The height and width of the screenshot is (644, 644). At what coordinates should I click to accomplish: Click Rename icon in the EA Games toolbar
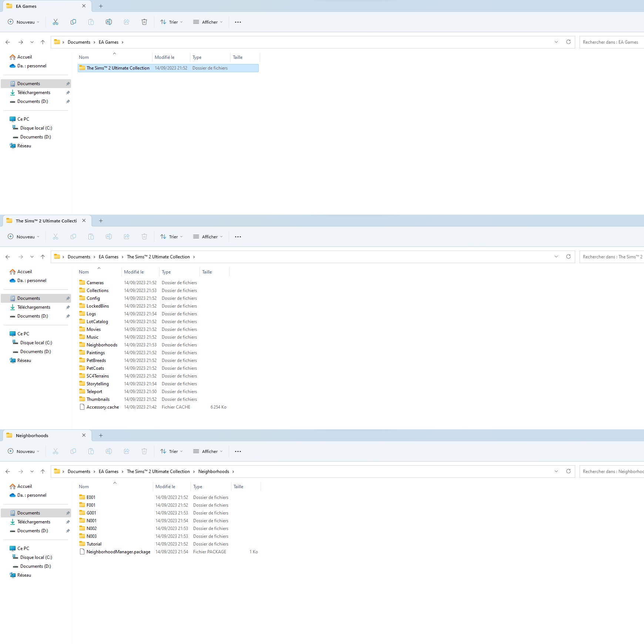(109, 22)
